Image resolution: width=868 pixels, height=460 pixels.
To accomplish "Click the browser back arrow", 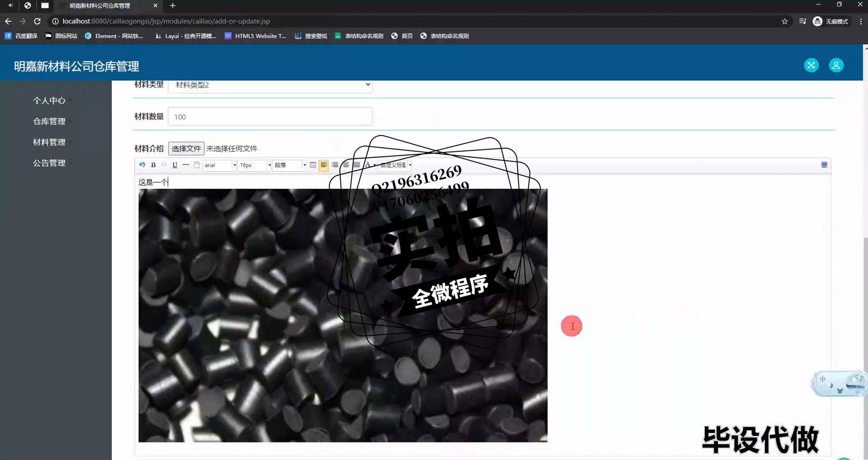I will click(8, 21).
